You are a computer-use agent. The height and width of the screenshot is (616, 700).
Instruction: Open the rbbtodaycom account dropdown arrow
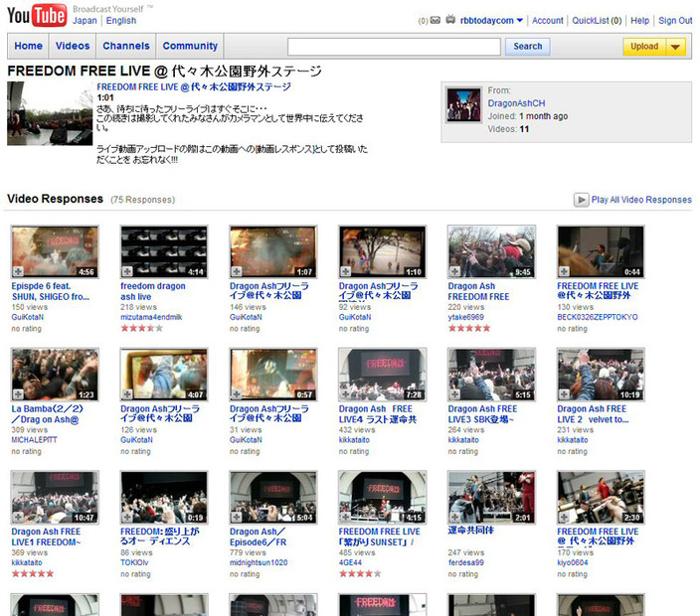pos(520,21)
